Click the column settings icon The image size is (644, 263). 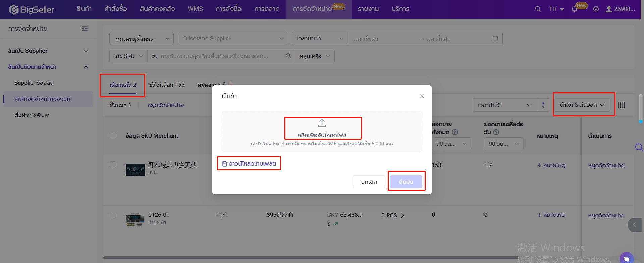coord(622,105)
